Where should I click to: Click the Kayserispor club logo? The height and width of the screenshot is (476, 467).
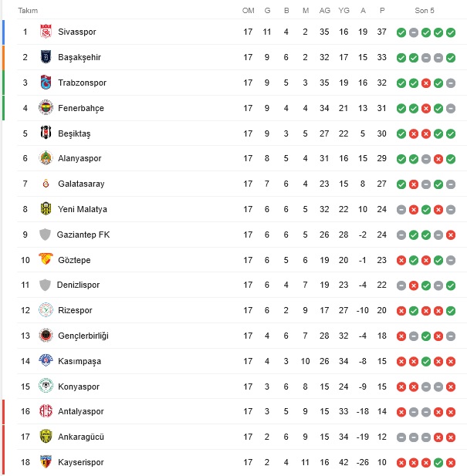46,462
